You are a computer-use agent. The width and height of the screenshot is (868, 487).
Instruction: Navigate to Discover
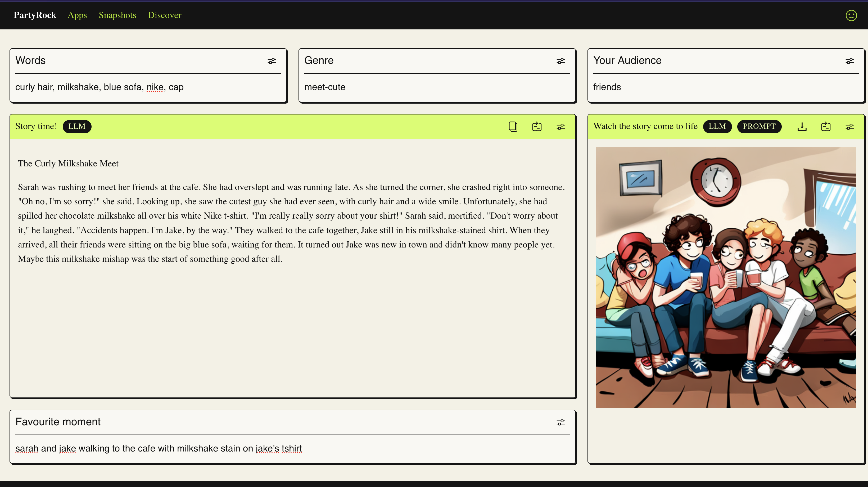tap(164, 15)
